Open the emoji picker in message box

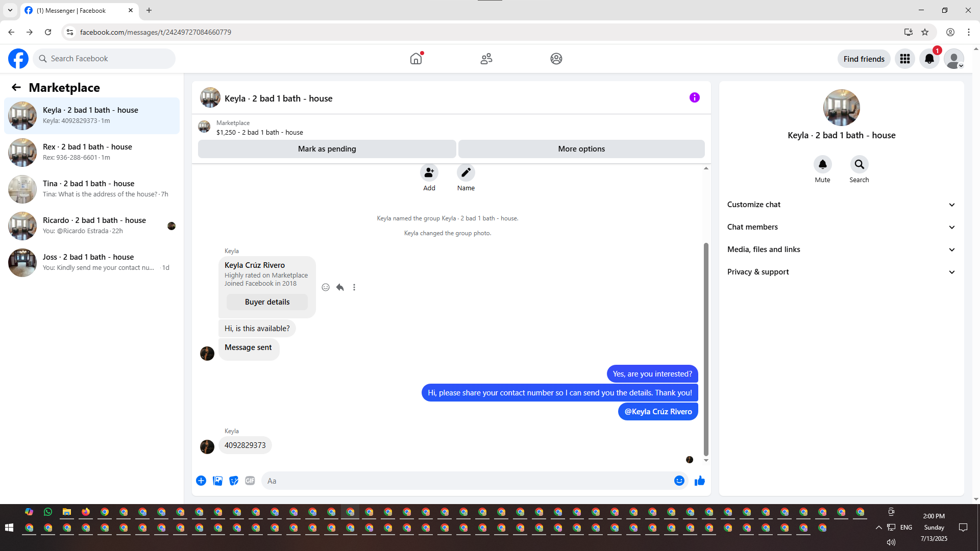click(x=679, y=481)
